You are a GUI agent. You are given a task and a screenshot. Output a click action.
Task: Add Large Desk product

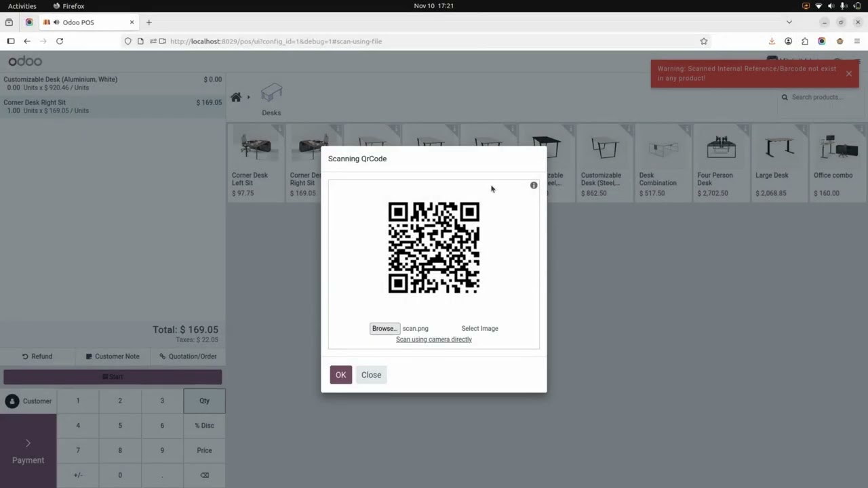coord(778,163)
